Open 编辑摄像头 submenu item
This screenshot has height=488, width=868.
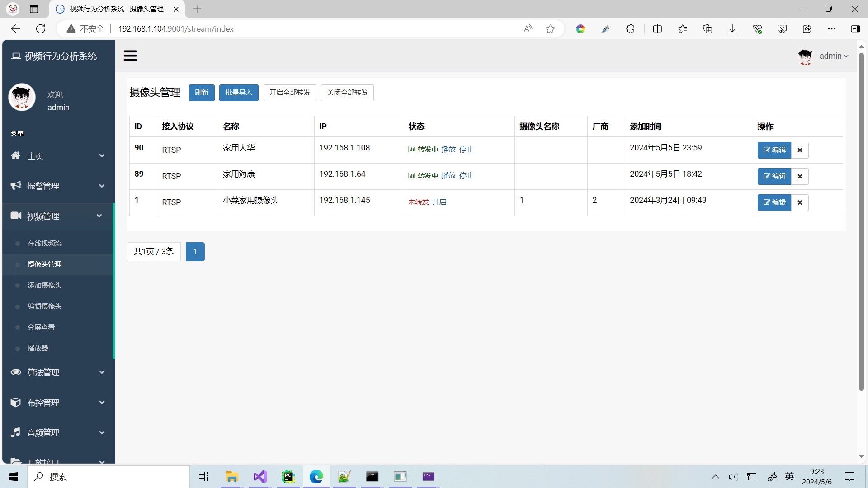(x=45, y=306)
